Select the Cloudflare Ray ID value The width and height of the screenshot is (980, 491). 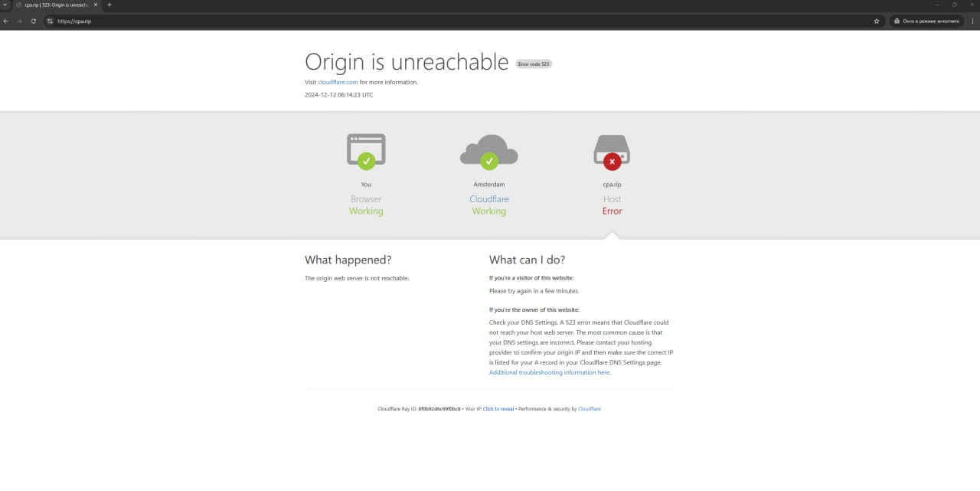[x=439, y=409]
